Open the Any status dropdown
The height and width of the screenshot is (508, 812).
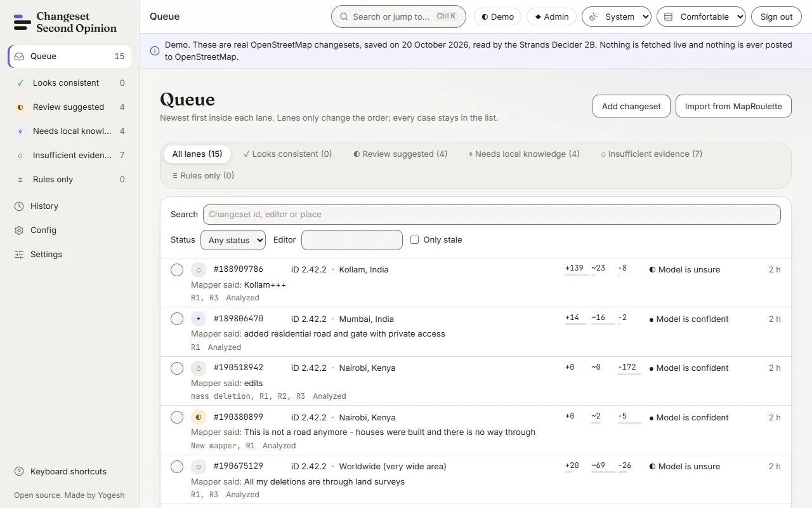(x=233, y=240)
